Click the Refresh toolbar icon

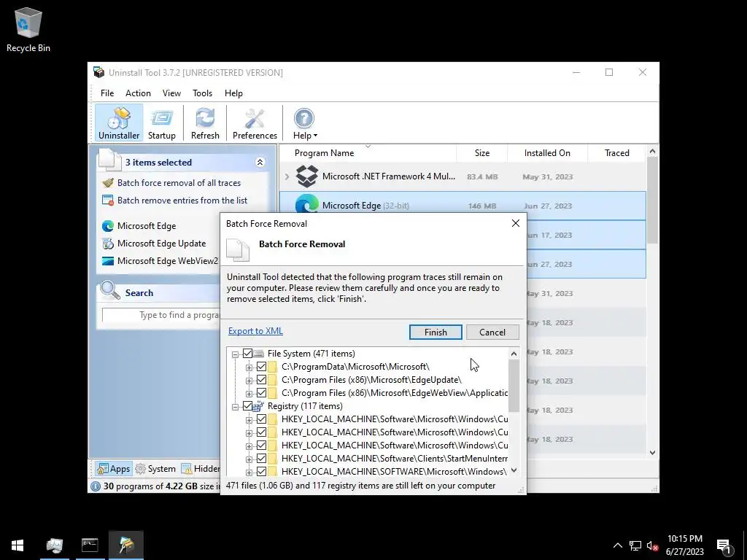pos(205,123)
